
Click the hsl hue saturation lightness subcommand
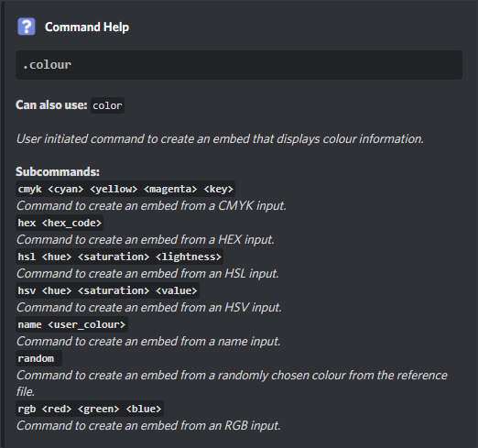click(x=119, y=257)
